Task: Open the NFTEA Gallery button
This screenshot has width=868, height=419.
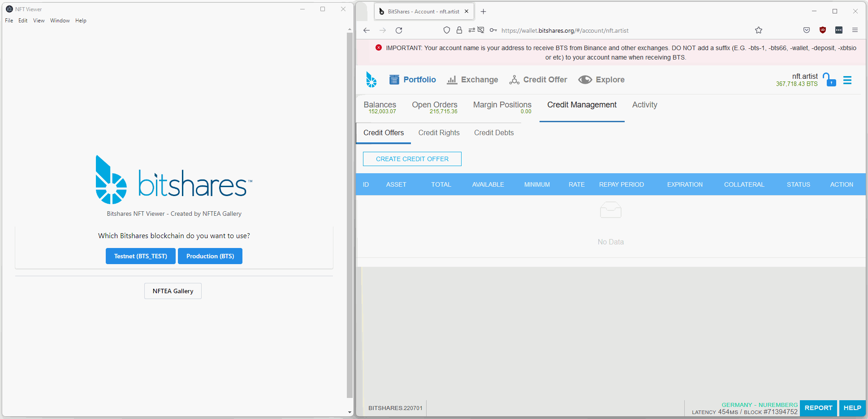Action: coord(173,291)
